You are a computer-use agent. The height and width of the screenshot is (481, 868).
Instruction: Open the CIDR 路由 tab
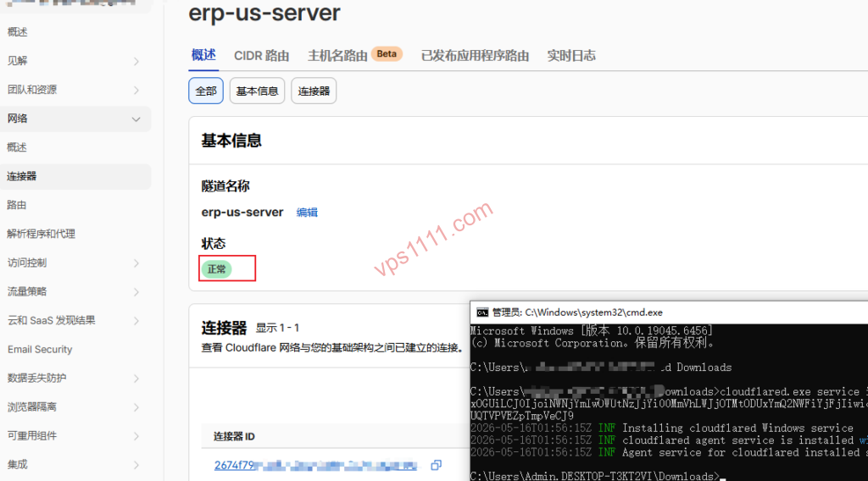261,56
